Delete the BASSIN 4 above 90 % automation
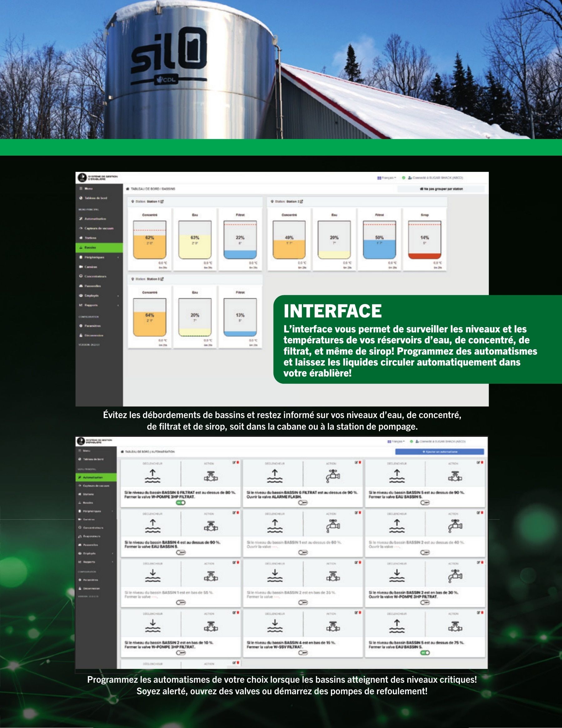The height and width of the screenshot is (728, 562). click(x=238, y=512)
